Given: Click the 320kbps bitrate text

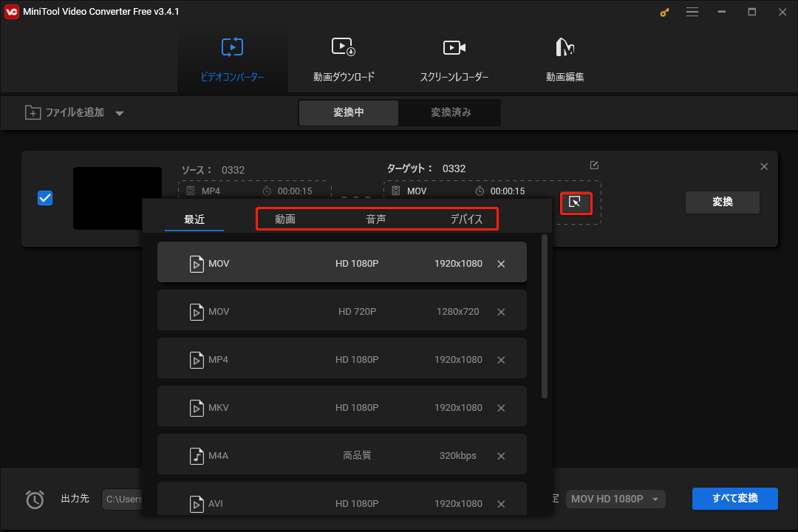Looking at the screenshot, I should [x=457, y=456].
